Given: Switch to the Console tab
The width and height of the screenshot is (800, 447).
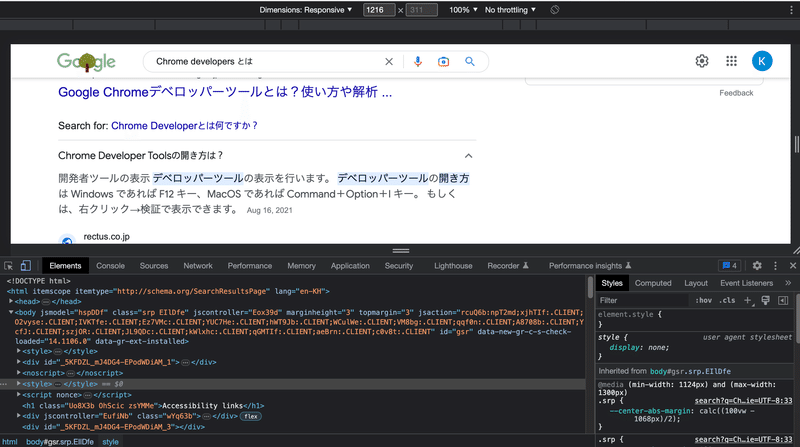Looking at the screenshot, I should [110, 266].
